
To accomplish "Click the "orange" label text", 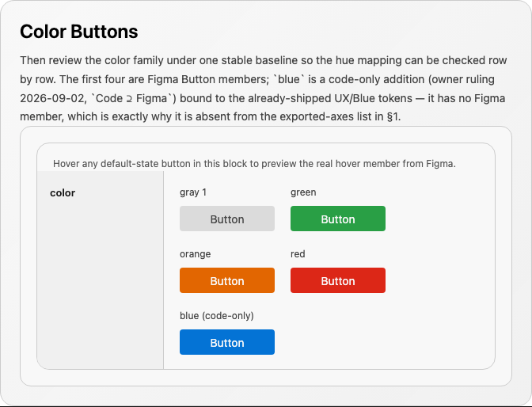I will click(195, 254).
